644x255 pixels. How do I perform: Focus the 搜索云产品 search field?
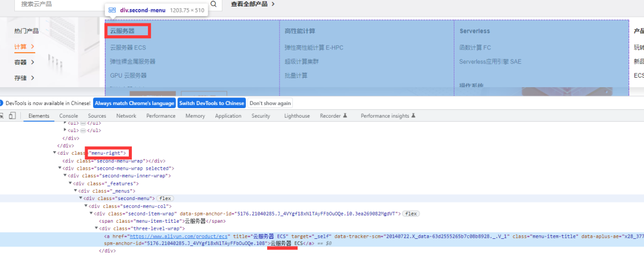tap(112, 4)
